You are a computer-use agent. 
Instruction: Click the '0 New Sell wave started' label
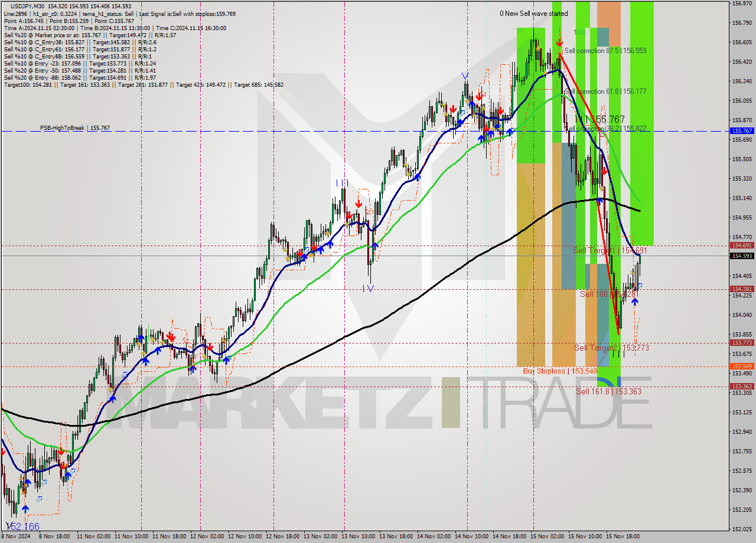point(534,14)
